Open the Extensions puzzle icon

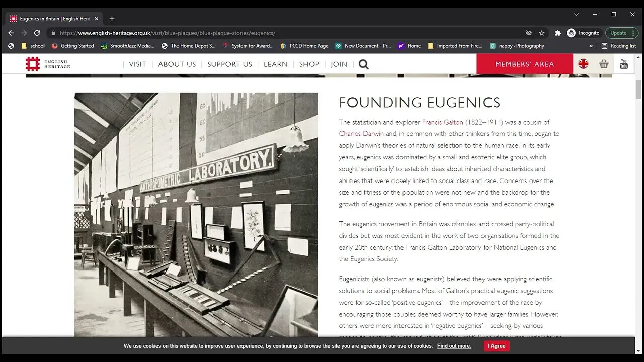(558, 33)
